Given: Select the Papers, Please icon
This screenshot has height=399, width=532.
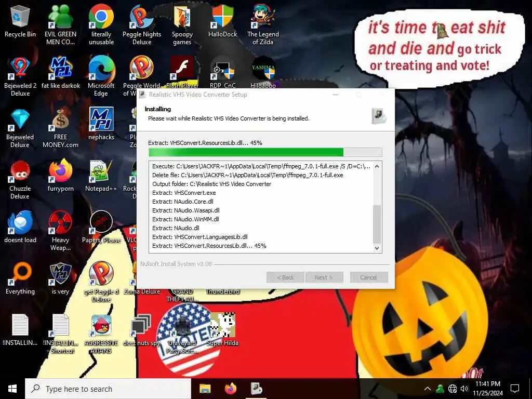Looking at the screenshot, I should [101, 228].
